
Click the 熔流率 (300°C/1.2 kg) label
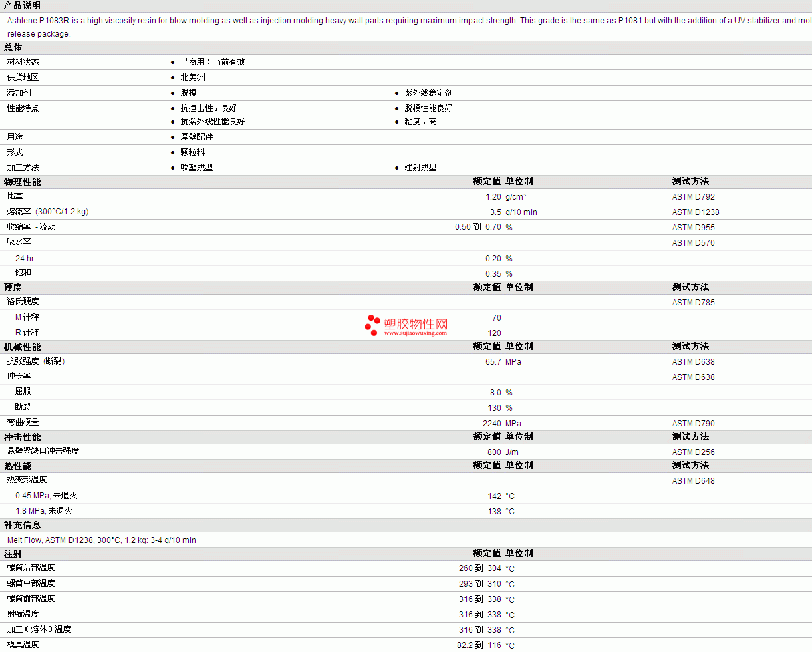click(x=47, y=212)
